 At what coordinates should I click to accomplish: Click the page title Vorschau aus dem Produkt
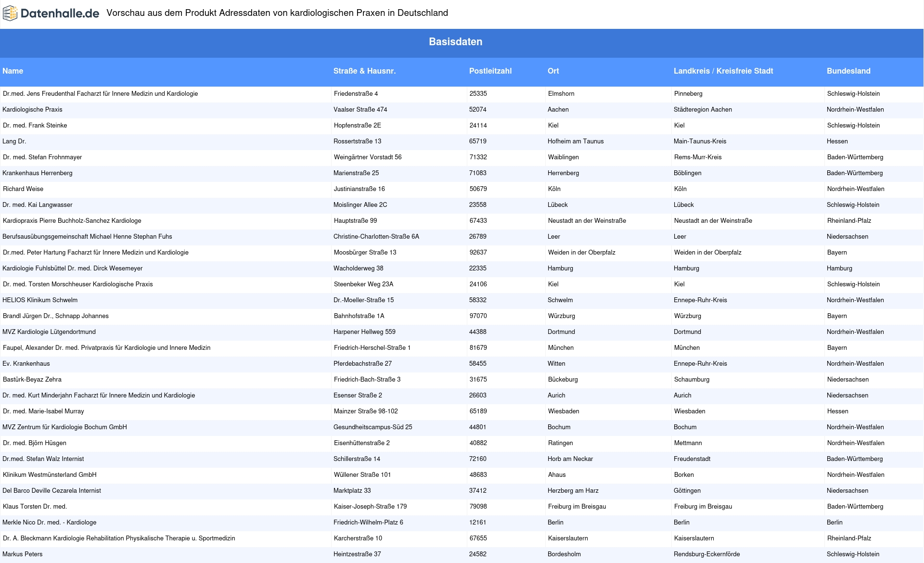pos(277,13)
